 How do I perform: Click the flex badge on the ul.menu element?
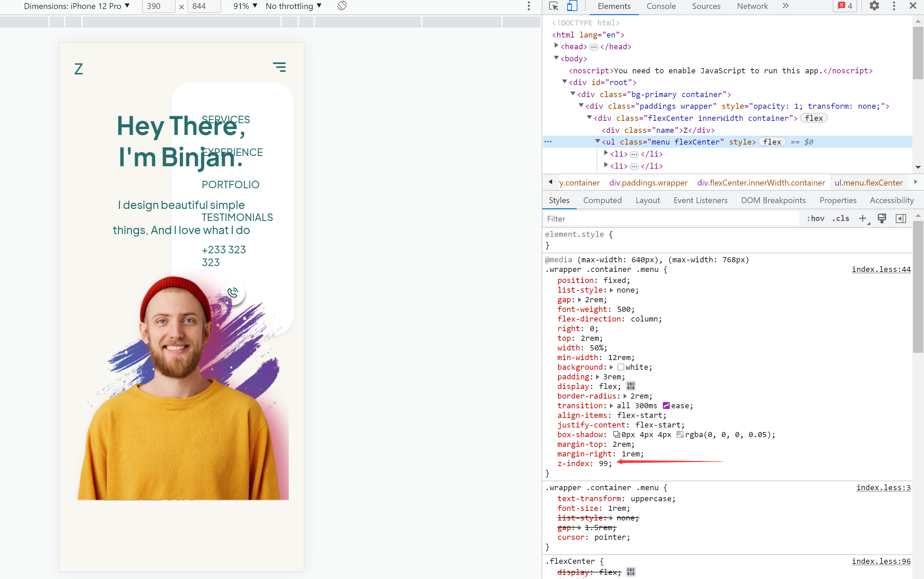pos(772,142)
